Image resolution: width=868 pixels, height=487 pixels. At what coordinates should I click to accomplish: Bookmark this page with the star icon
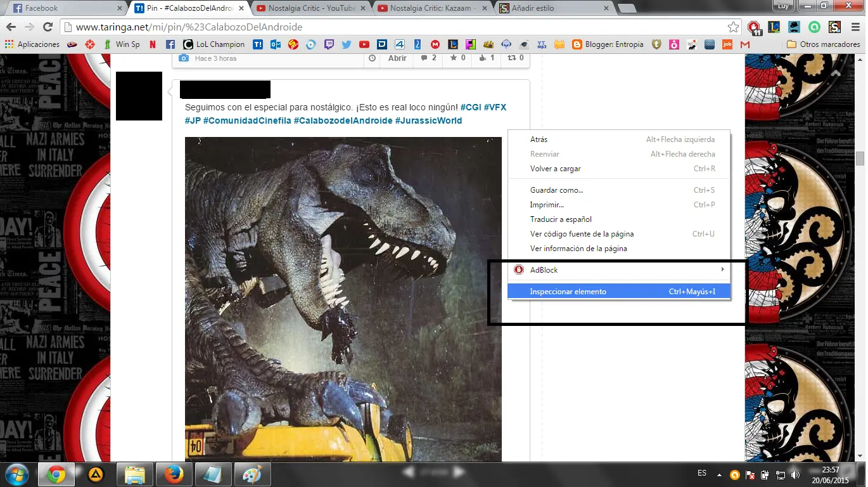[733, 27]
